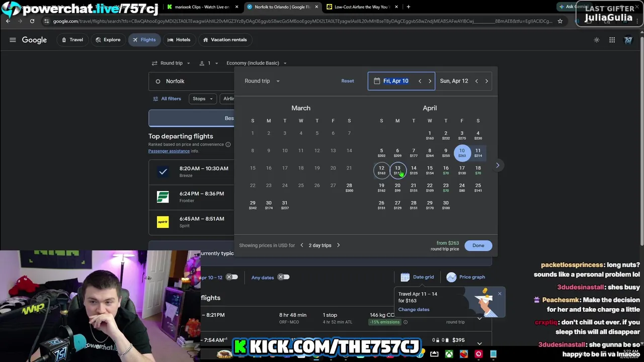Toggle the Apr 10 – 12 price tracking switch
Screen dimensions: 644x362
(231, 277)
